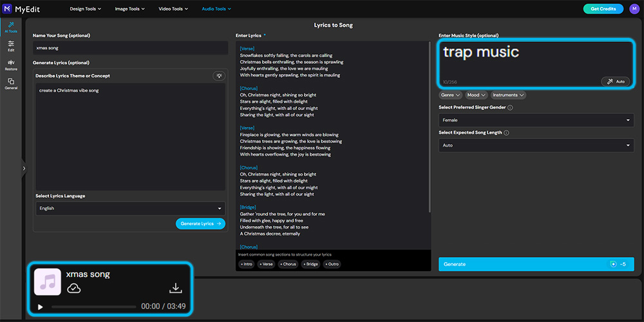Open the Select Lyrics Language dropdown
The image size is (644, 322).
(x=130, y=208)
